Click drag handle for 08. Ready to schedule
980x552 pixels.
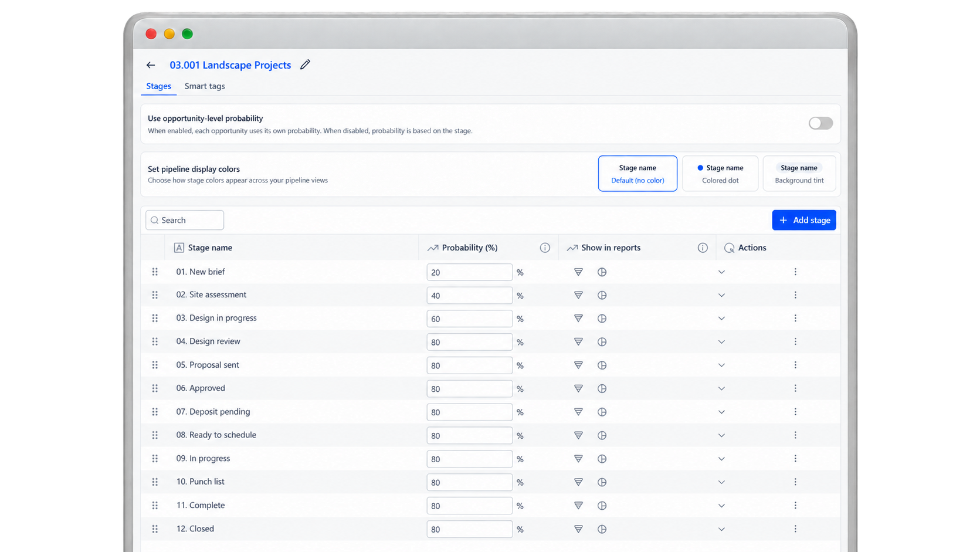[155, 435]
